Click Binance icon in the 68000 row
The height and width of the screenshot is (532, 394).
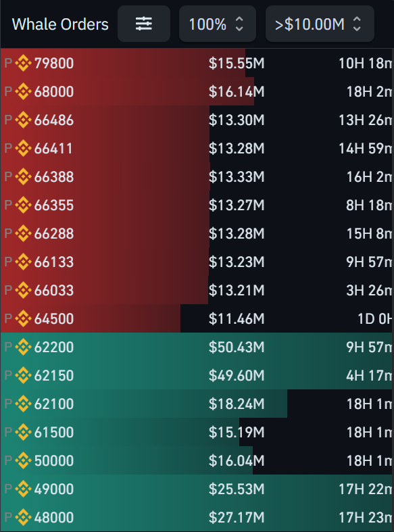pyautogui.click(x=24, y=92)
